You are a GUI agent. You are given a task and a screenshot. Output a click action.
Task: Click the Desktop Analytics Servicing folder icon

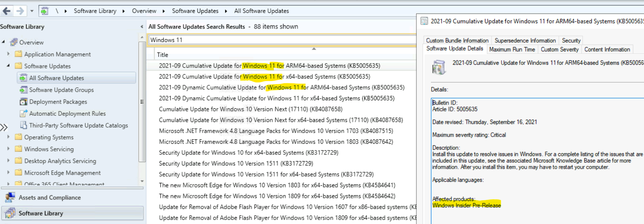click(x=18, y=161)
